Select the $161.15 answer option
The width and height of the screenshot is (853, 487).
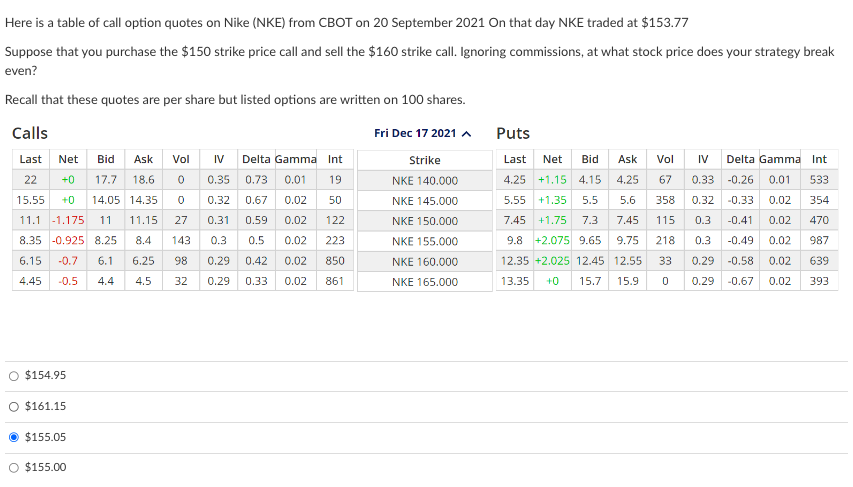click(14, 406)
